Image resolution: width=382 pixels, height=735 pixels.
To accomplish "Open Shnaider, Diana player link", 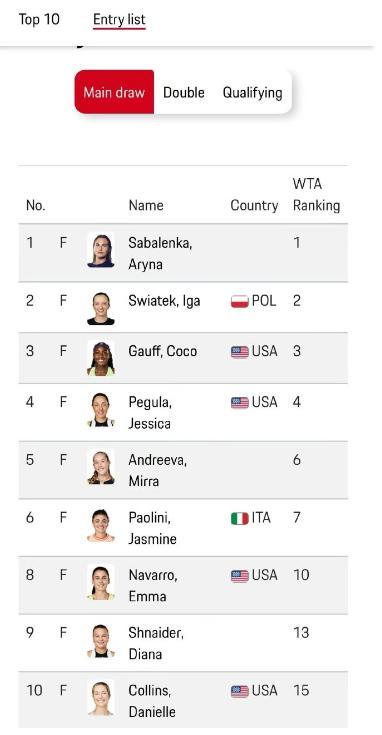I will point(156,643).
